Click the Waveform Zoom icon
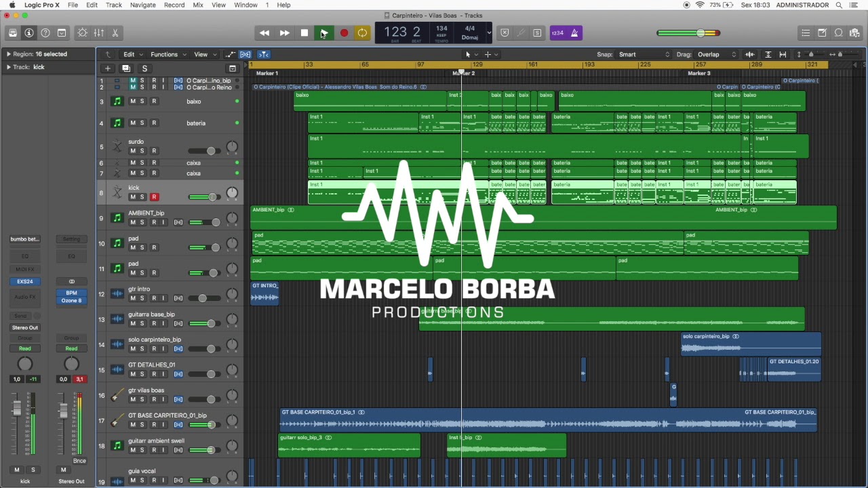The height and width of the screenshot is (488, 868). point(750,54)
